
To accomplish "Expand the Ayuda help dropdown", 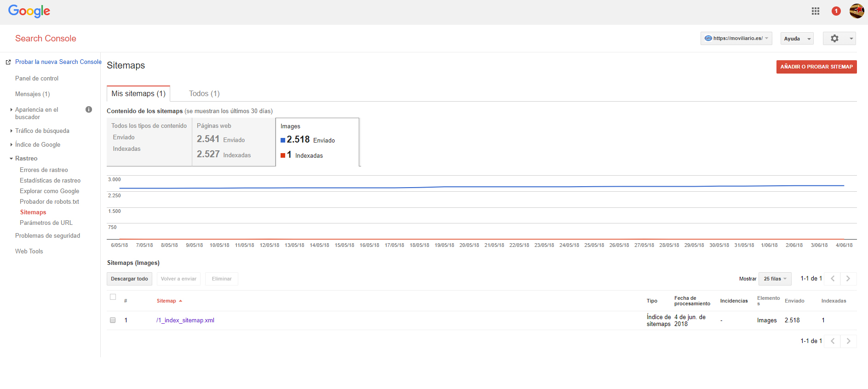I will coord(797,39).
